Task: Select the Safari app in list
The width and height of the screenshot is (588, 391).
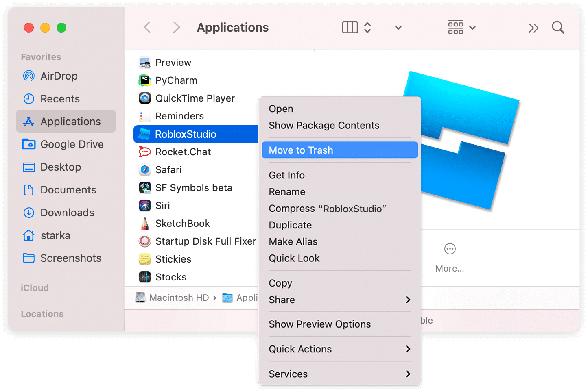Action: (x=168, y=170)
